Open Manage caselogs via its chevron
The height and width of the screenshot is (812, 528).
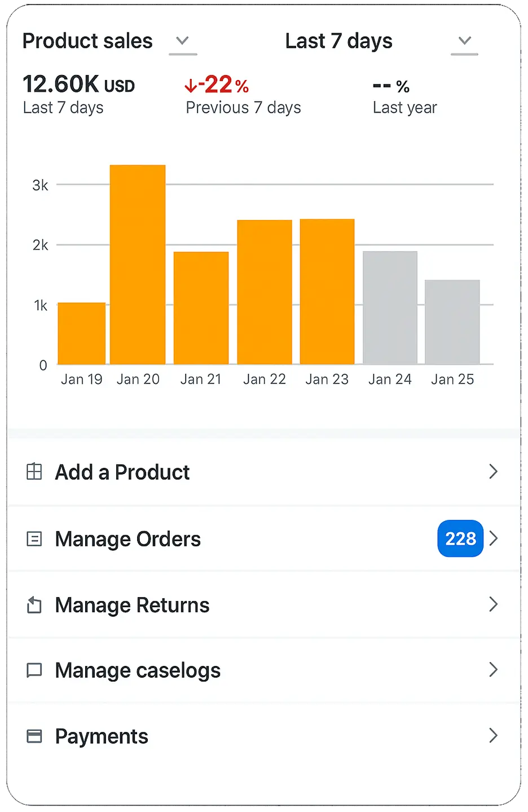click(493, 670)
